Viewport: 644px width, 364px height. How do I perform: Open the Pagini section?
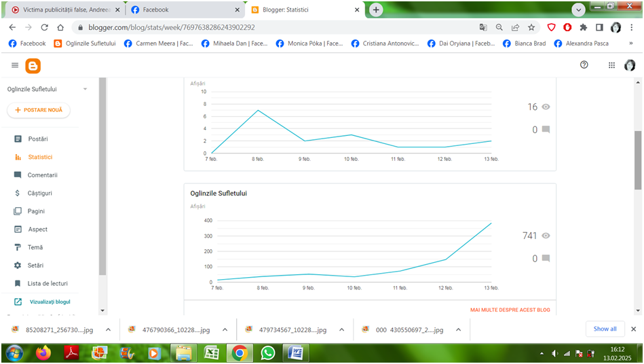click(36, 211)
